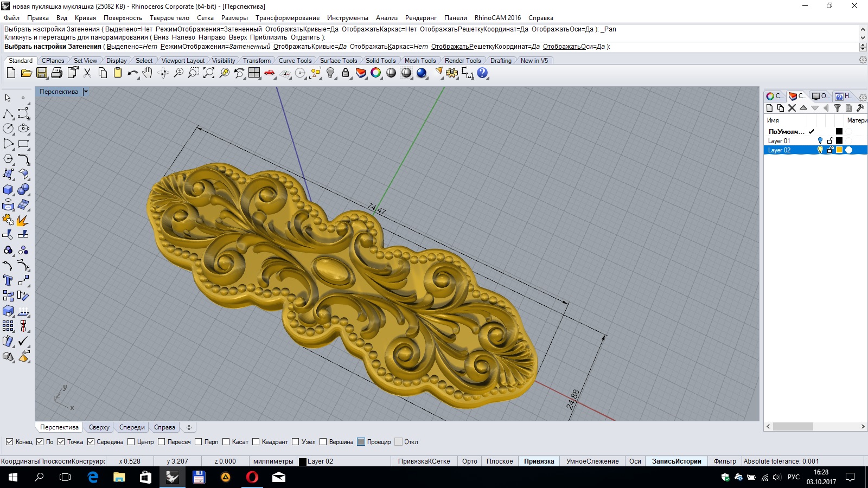Click the Text object tool icon

tap(8, 280)
